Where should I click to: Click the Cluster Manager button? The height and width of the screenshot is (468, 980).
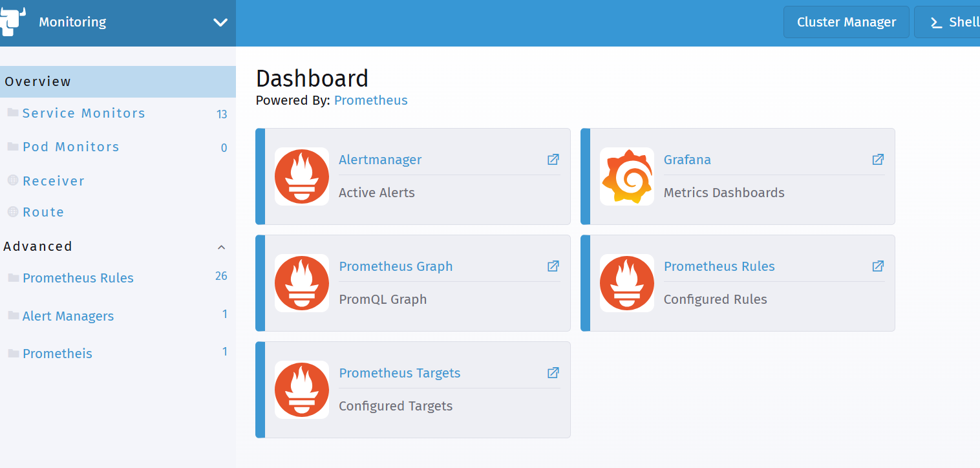pyautogui.click(x=846, y=22)
